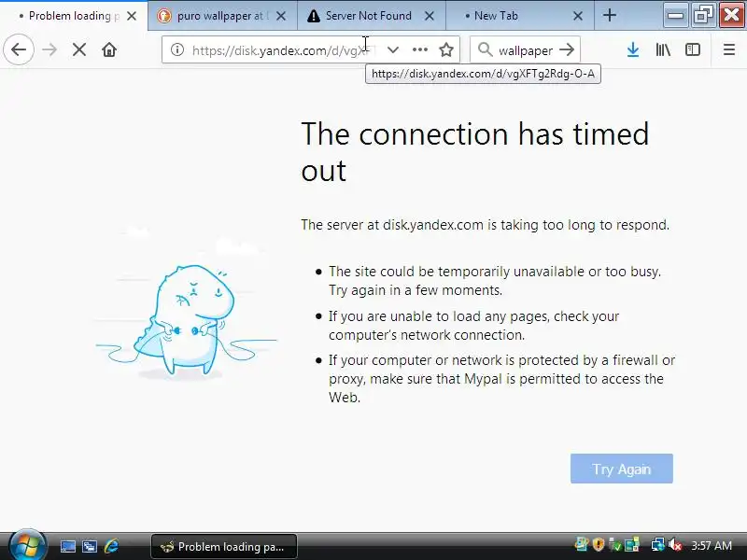This screenshot has height=560, width=747.
Task: Click the Try Again button
Action: pos(622,469)
